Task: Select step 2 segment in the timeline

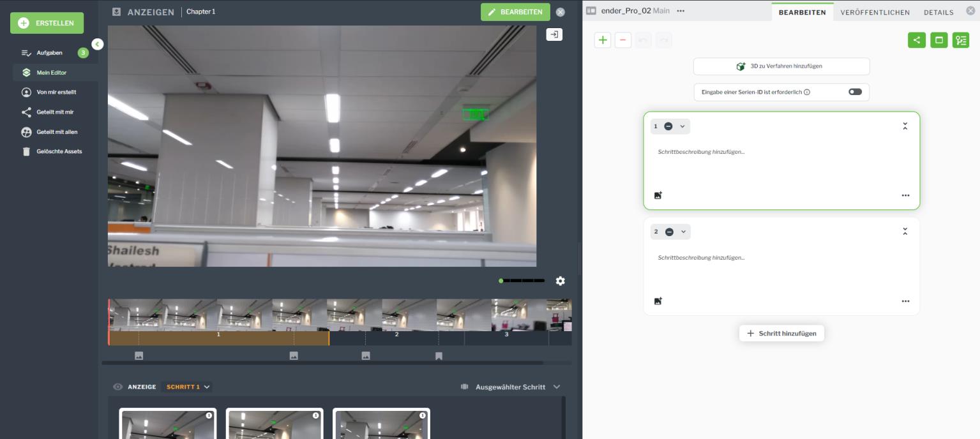Action: click(396, 338)
